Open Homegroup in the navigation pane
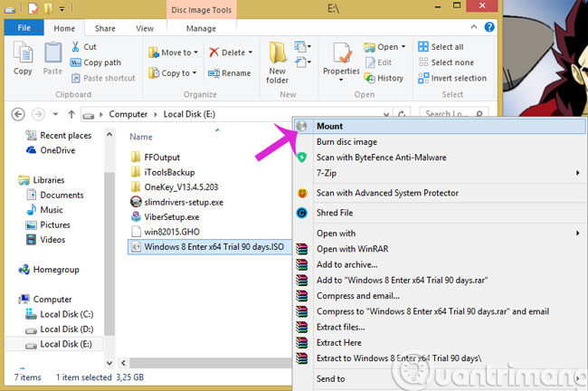Viewport: 588px width, 391px height. [x=56, y=270]
